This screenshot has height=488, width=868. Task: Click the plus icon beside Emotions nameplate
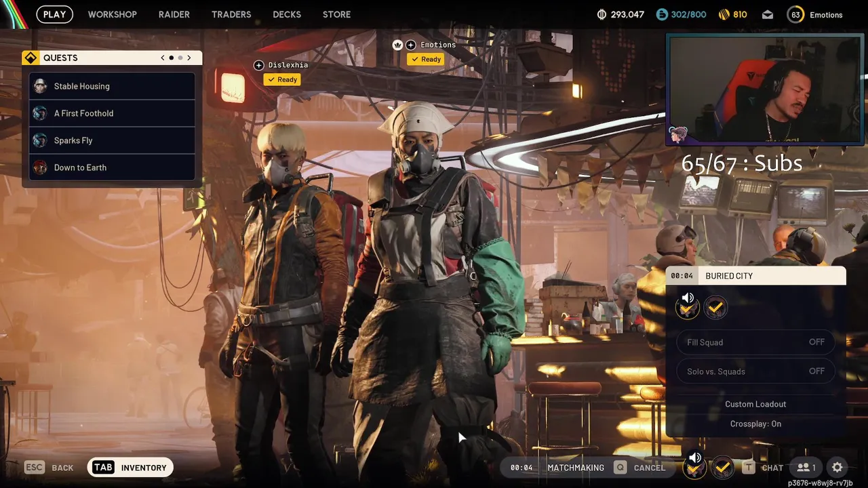pyautogui.click(x=410, y=45)
